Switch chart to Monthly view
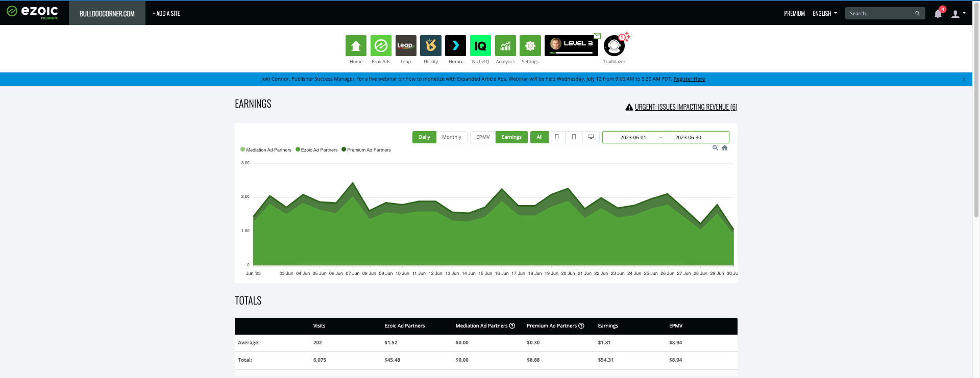The height and width of the screenshot is (378, 980). pos(452,137)
